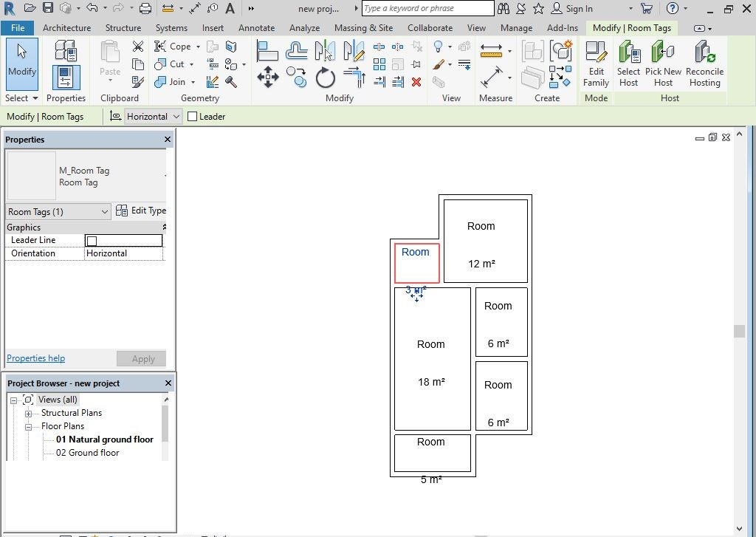
Task: Click the Edit Family button
Action: [596, 64]
